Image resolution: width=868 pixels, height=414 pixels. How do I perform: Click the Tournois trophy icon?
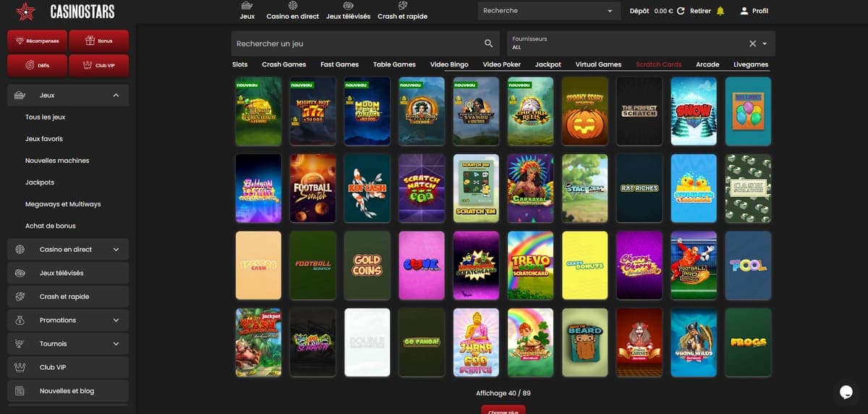pos(20,344)
